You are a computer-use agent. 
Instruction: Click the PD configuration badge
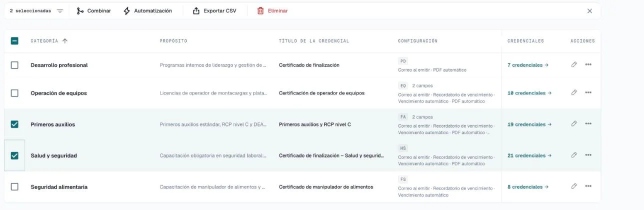click(403, 61)
